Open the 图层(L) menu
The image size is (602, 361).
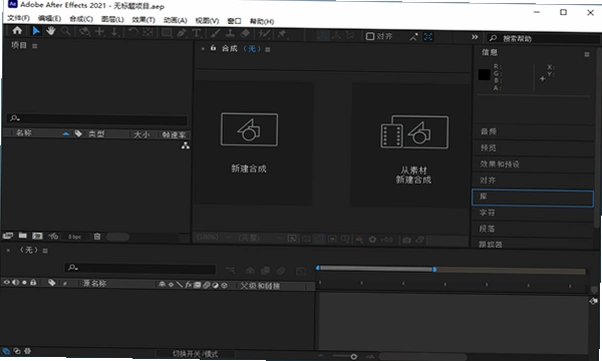tap(112, 19)
